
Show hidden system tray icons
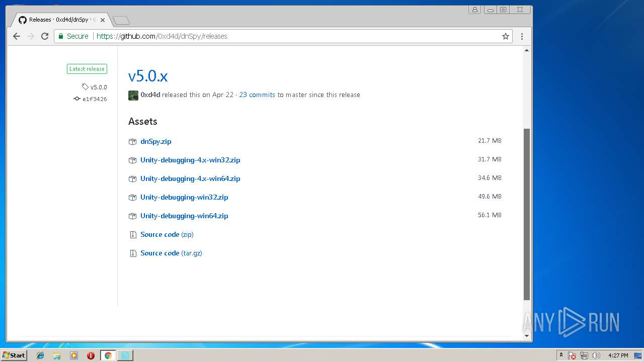(x=561, y=355)
